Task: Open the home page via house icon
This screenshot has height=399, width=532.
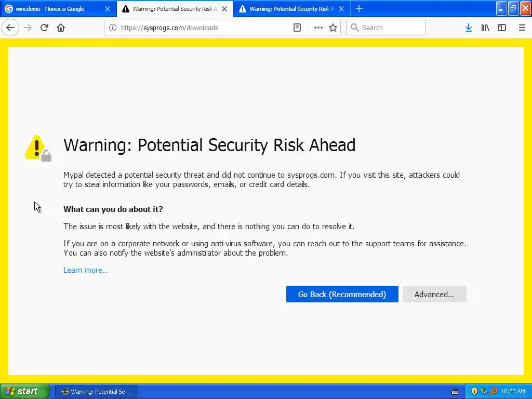Action: tap(61, 28)
